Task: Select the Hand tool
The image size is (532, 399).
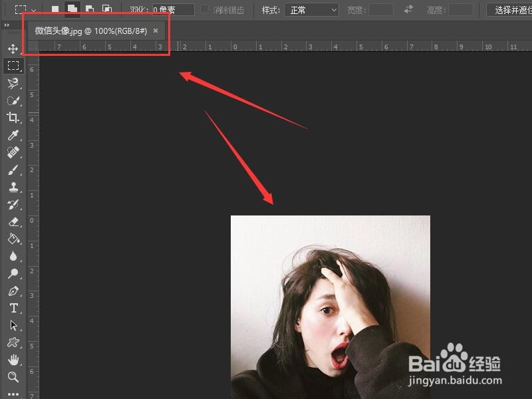Action: (13, 360)
